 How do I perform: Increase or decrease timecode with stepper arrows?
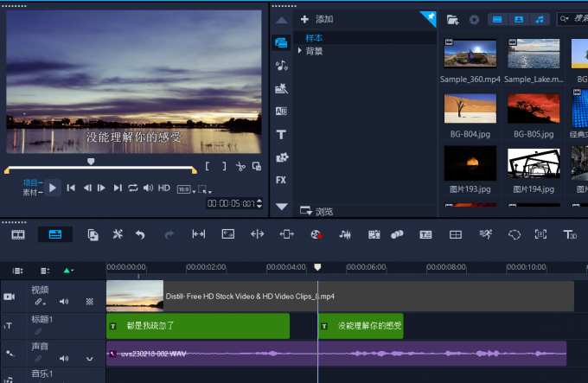259,203
